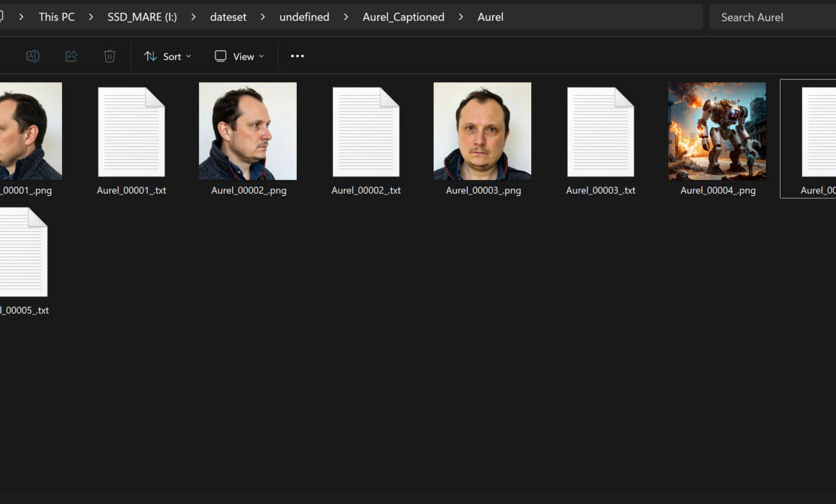
Task: Select the Aurel_00002_.png thumbnail
Action: point(248,131)
